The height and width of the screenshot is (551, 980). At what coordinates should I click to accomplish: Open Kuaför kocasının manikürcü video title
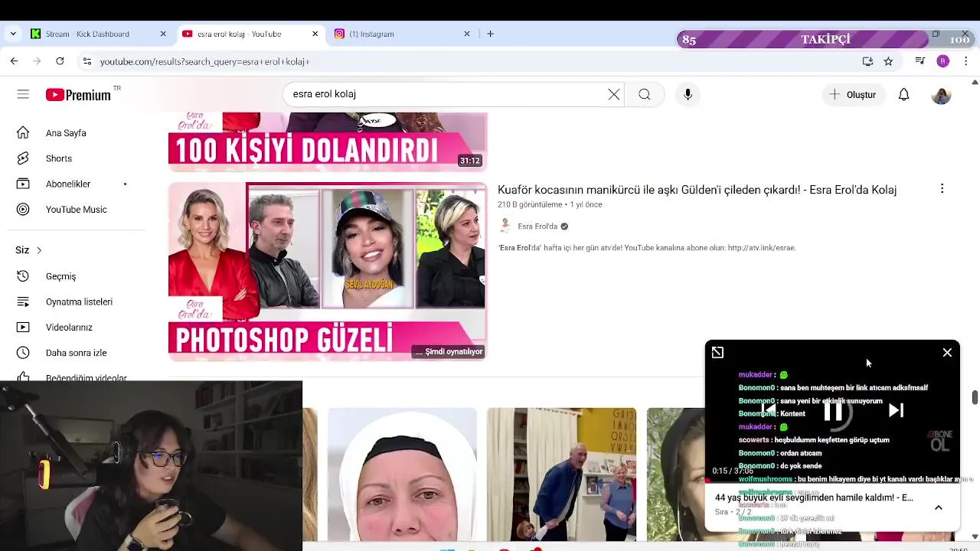pyautogui.click(x=697, y=190)
